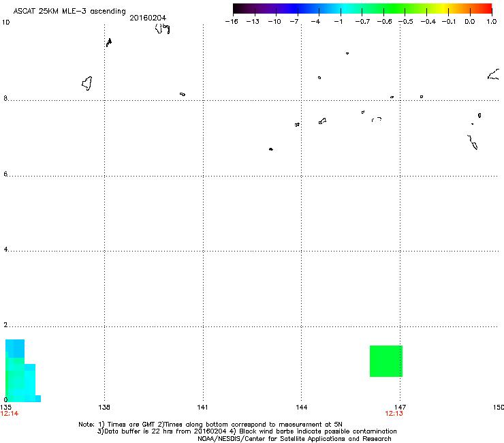
Task: Click the solid green data square near longitude 147
Action: click(386, 361)
